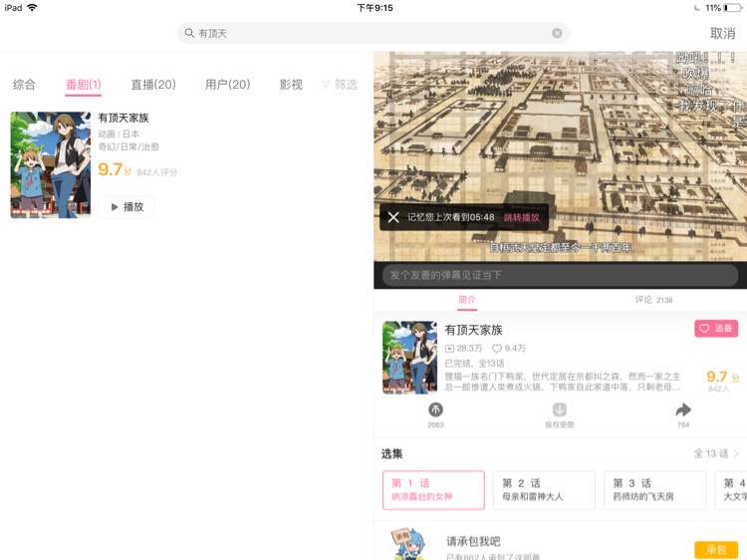Image resolution: width=747 pixels, height=560 pixels.
Task: Click the series description text
Action: [562, 382]
